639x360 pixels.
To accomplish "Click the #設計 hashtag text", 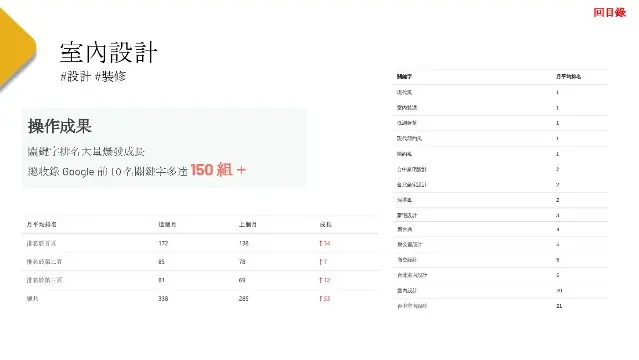I will pos(75,76).
